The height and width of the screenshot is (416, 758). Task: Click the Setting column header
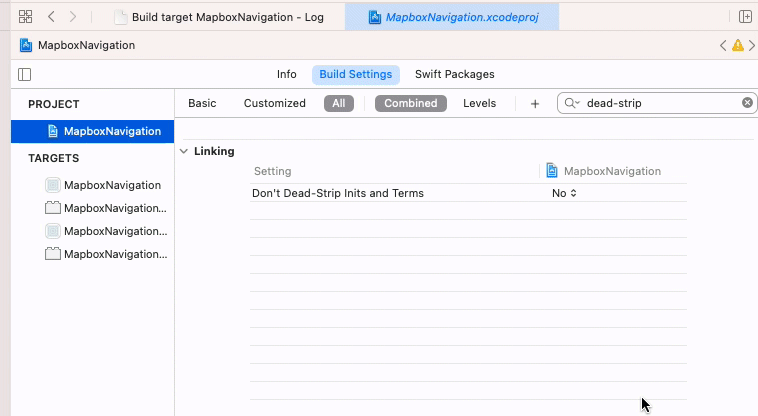point(273,171)
